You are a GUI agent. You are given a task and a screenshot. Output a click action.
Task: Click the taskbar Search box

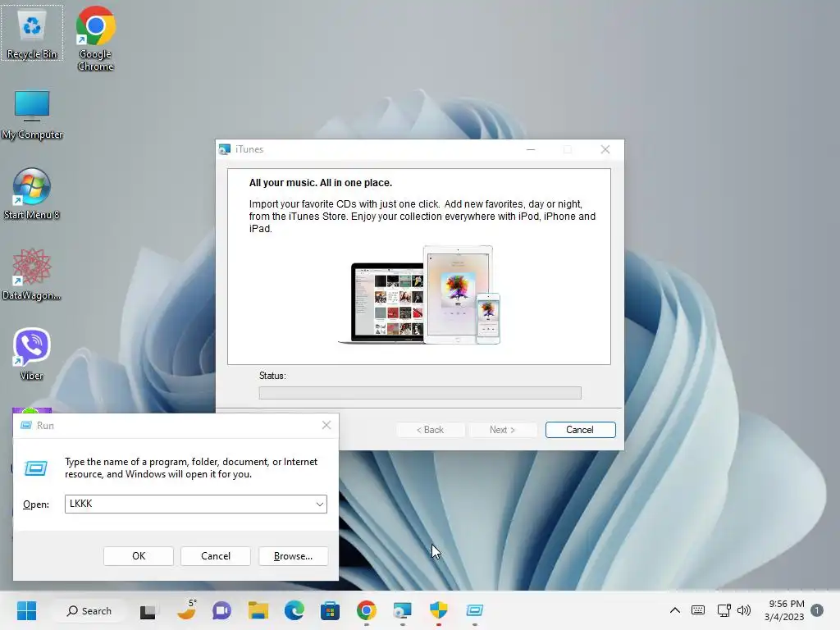[x=89, y=610]
